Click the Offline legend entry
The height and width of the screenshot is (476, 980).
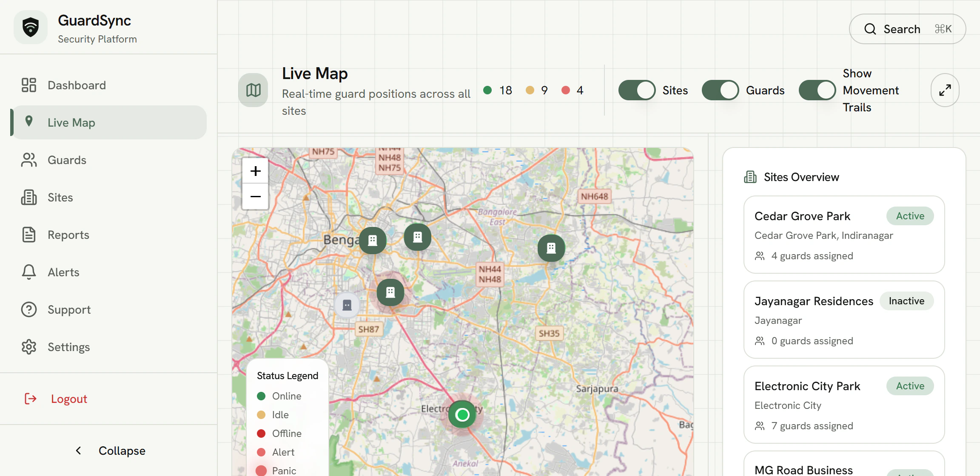tap(279, 433)
